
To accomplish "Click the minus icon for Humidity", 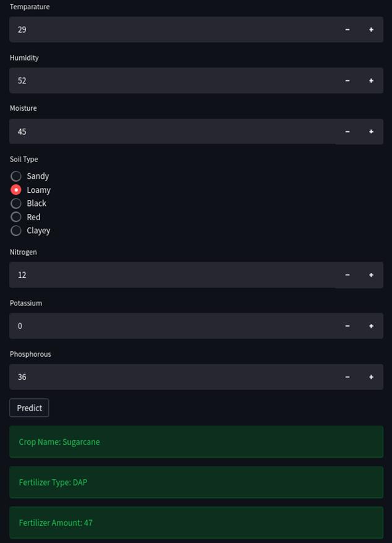I will (347, 80).
